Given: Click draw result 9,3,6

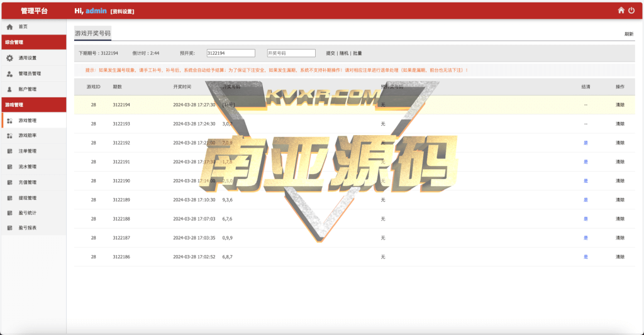Looking at the screenshot, I should pyautogui.click(x=228, y=200).
